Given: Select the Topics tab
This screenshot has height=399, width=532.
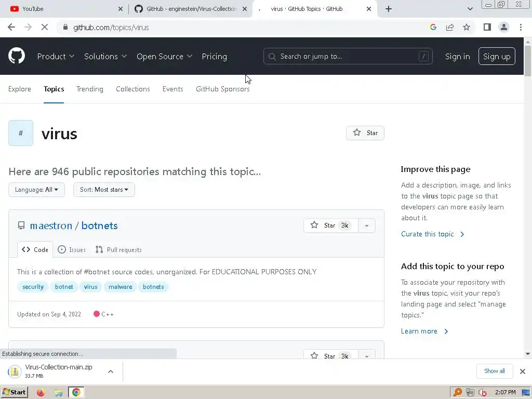Looking at the screenshot, I should tap(54, 89).
